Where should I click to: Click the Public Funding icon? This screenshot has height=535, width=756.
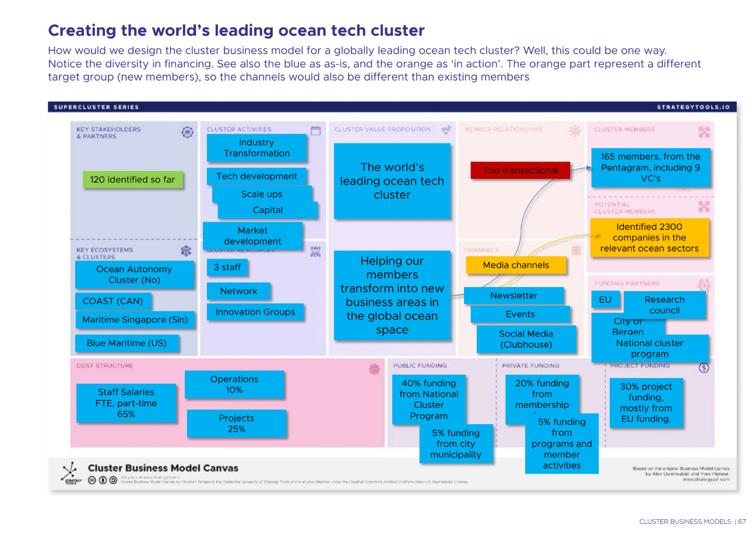point(375,368)
